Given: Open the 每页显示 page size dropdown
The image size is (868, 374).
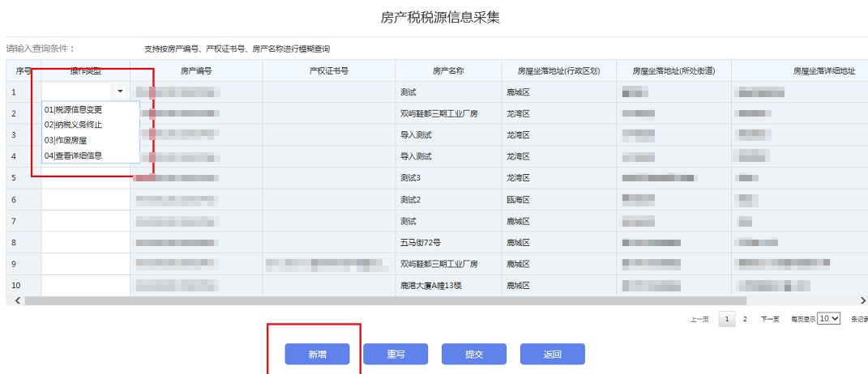Looking at the screenshot, I should tap(829, 319).
